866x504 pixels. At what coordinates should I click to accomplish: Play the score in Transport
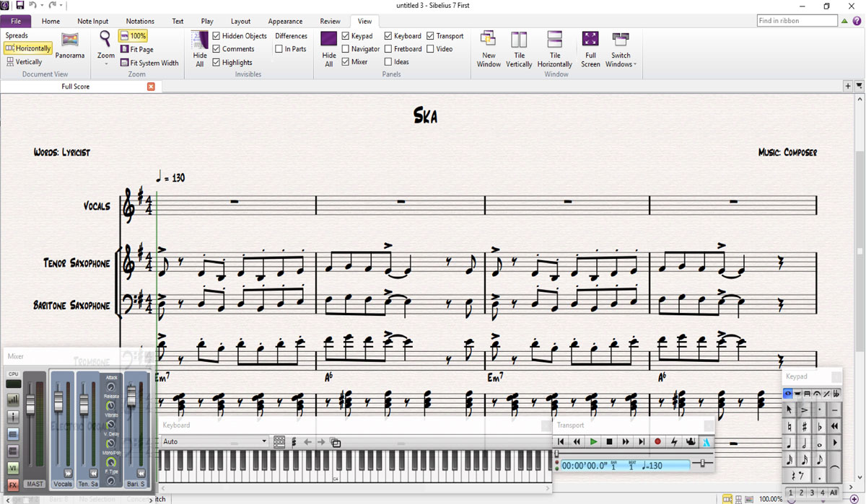[x=593, y=441]
